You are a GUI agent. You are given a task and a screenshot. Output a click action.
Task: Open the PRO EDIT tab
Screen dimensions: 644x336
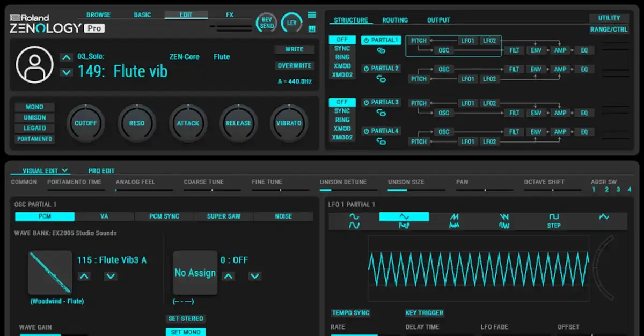coord(101,170)
